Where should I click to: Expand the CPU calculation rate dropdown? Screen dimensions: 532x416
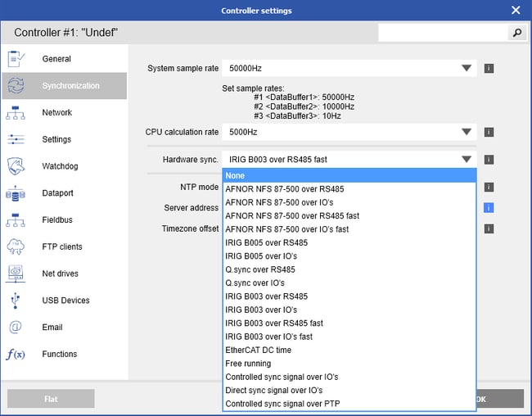tap(466, 132)
